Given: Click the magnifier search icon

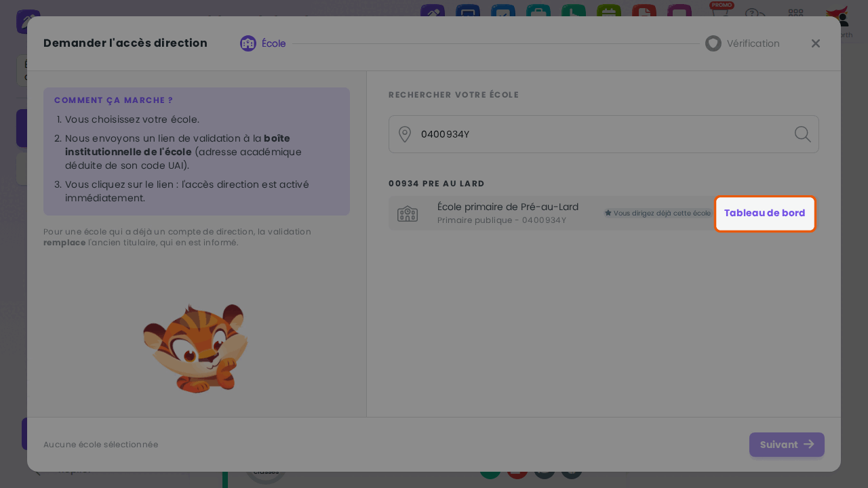Looking at the screenshot, I should pos(802,134).
